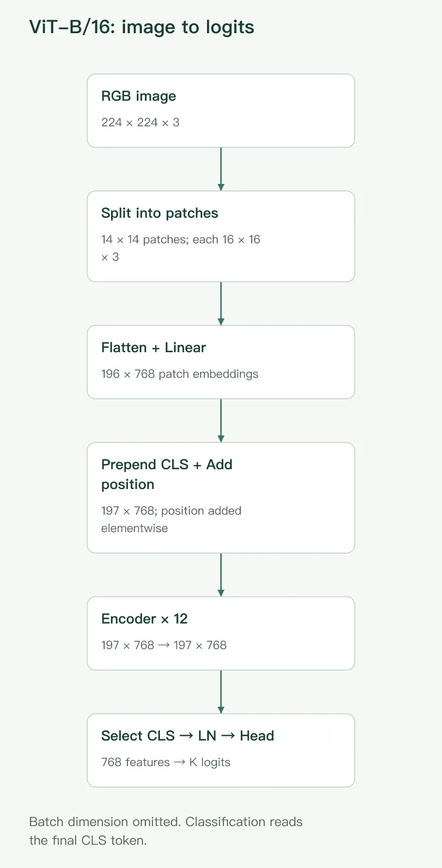442x868 pixels.
Task: Click the arrow above Select CLS → LN → Head
Action: [221, 692]
